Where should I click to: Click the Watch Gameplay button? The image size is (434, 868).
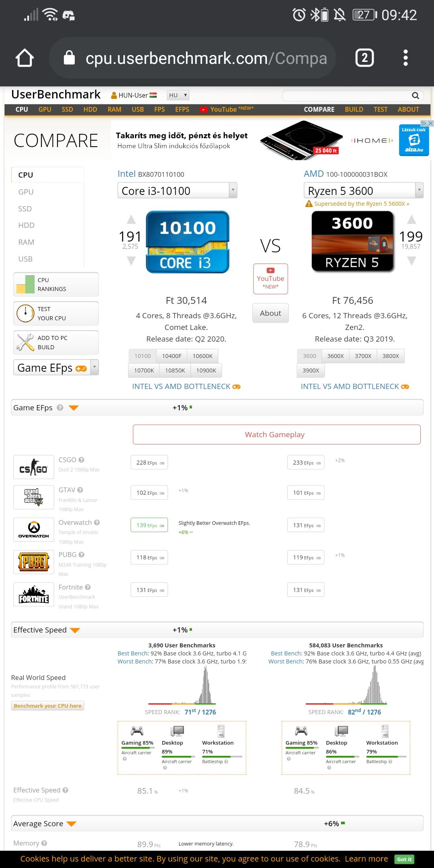coord(277,434)
